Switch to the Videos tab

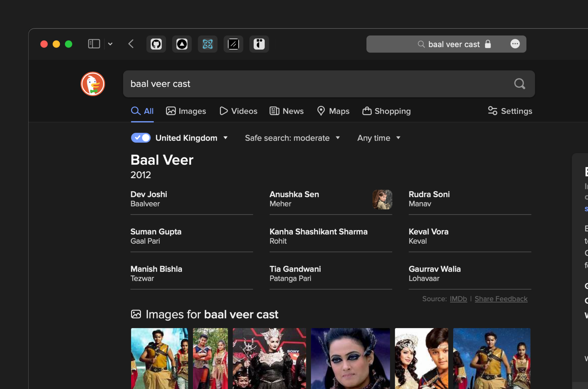238,111
